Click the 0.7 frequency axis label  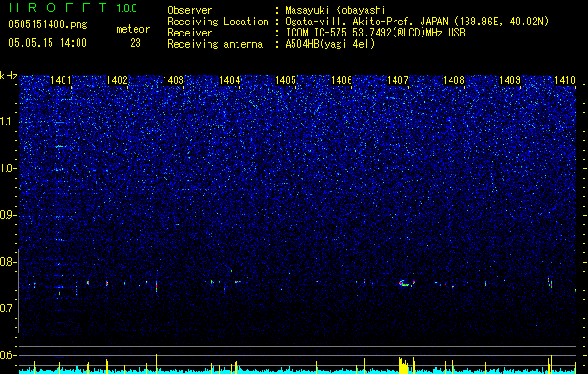coord(7,309)
